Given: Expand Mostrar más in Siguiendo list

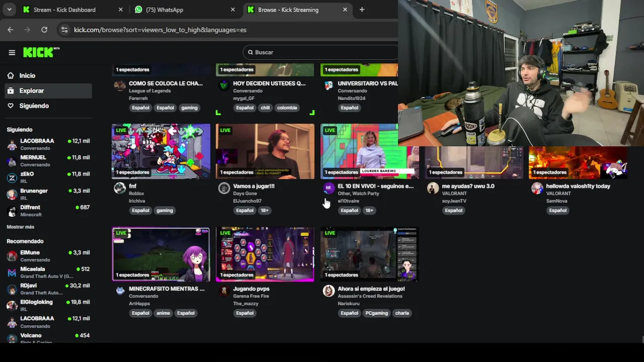Looking at the screenshot, I should tap(20, 227).
